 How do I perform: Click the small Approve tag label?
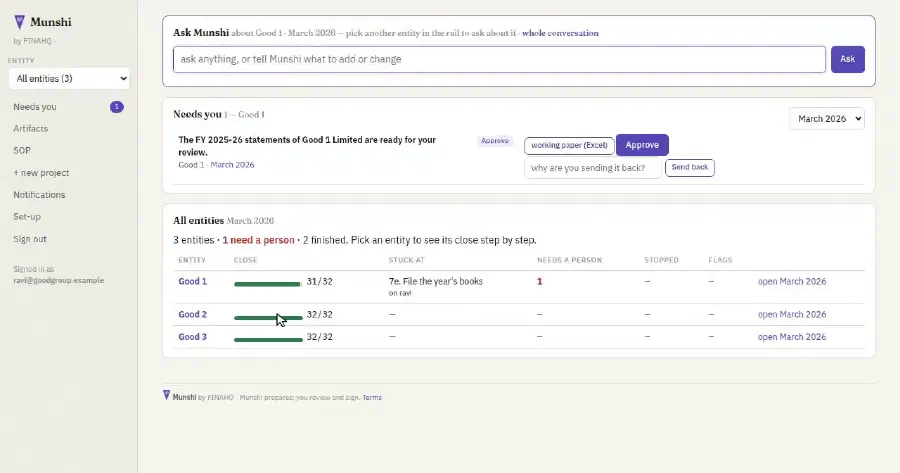[495, 141]
